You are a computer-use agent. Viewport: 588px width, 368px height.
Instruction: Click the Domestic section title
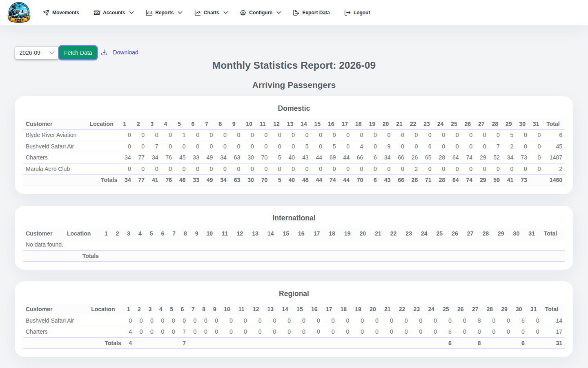(294, 108)
